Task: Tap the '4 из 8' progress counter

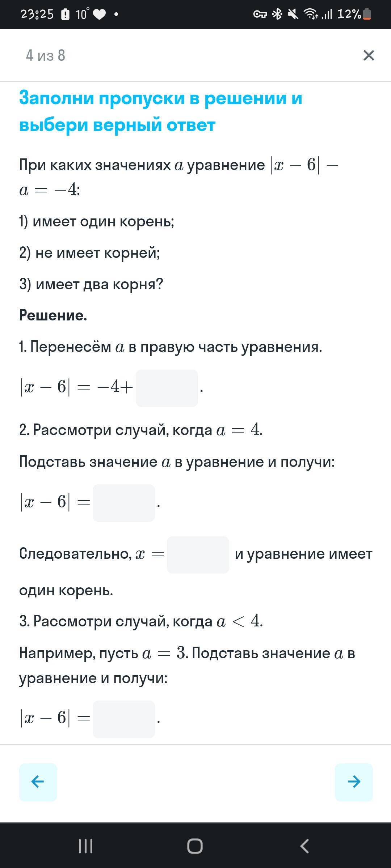Action: pyautogui.click(x=46, y=55)
